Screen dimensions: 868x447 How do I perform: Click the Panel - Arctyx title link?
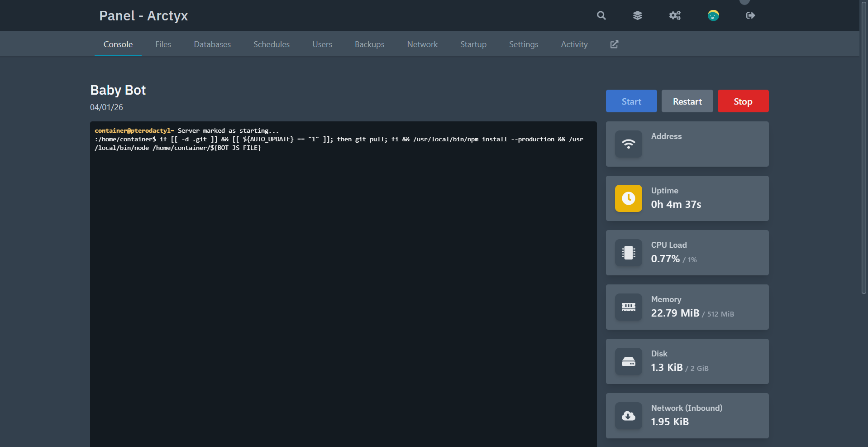pyautogui.click(x=143, y=16)
